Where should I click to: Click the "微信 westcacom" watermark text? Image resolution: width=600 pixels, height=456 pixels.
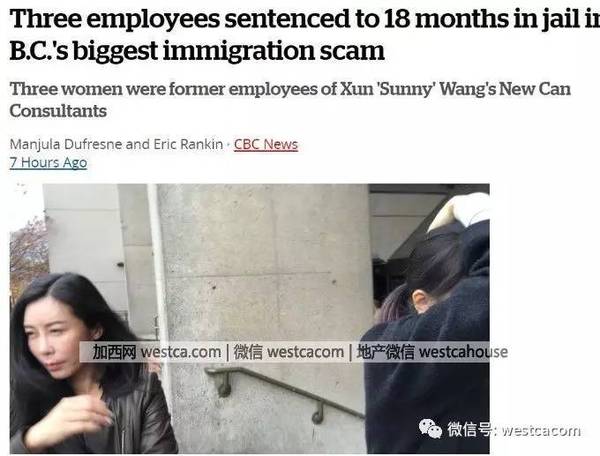coord(289,352)
